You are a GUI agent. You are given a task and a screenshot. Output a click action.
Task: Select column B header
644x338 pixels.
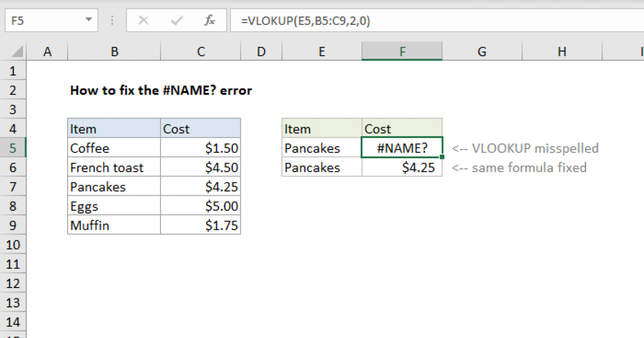tap(114, 52)
